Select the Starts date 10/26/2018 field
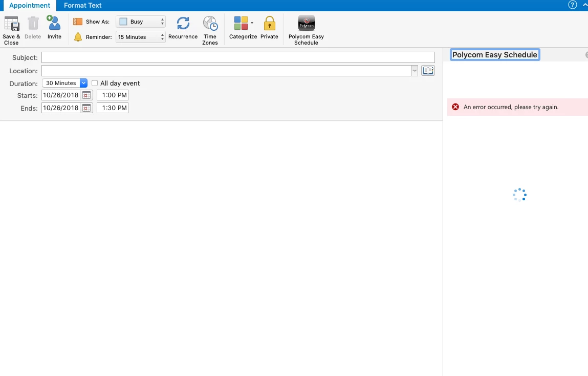 [61, 95]
